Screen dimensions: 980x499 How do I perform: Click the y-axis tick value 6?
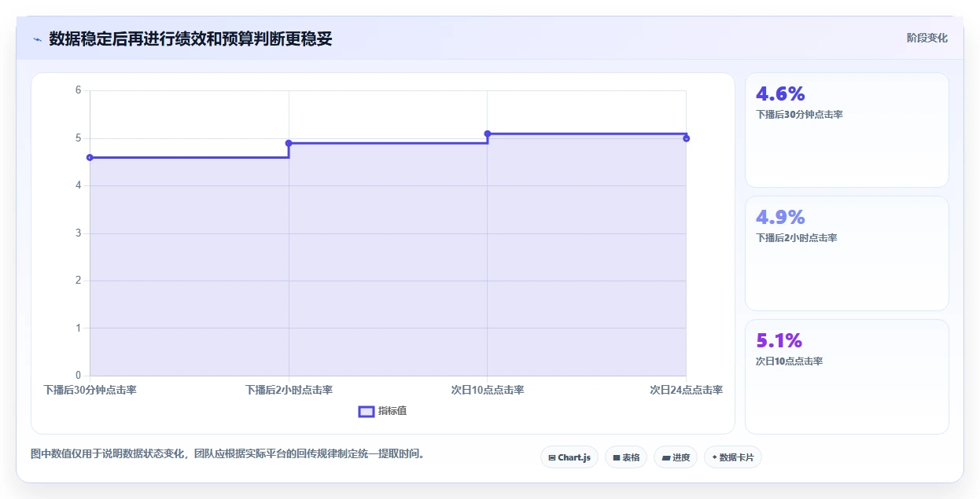78,90
